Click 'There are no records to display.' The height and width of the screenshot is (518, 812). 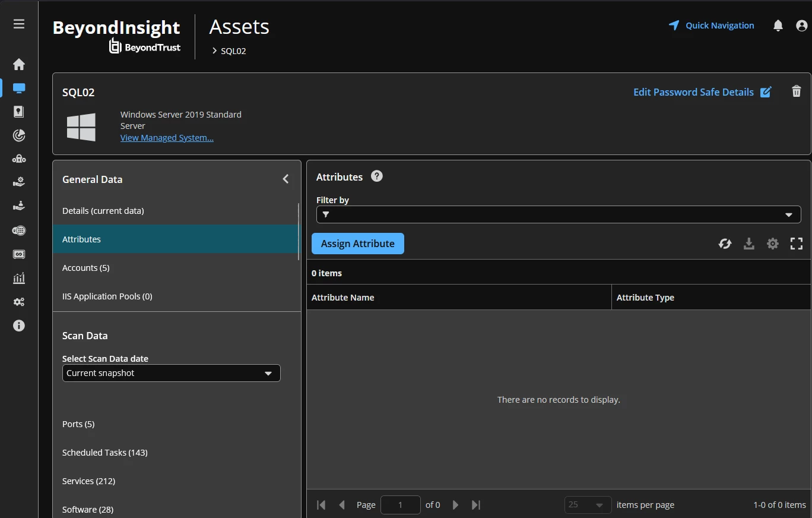[559, 400]
